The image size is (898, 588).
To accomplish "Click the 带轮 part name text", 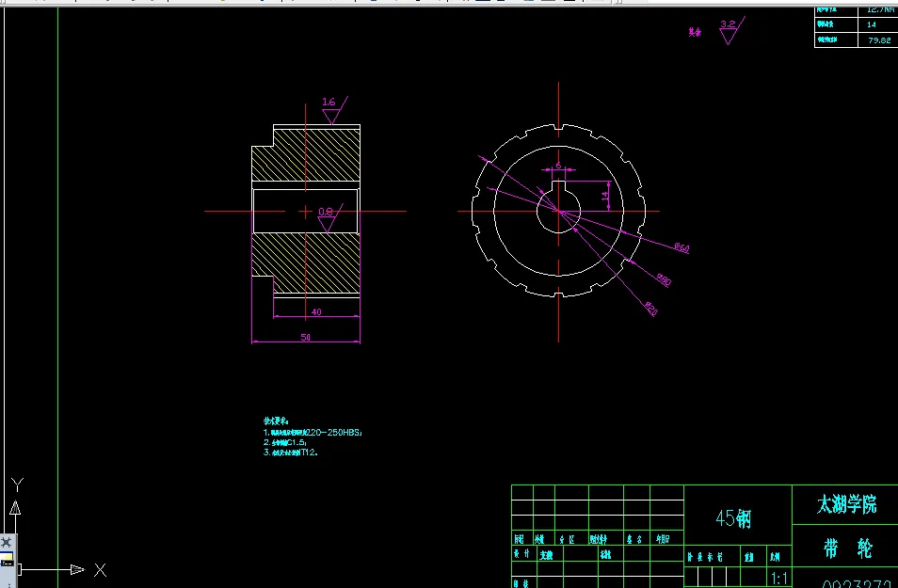I will 848,548.
